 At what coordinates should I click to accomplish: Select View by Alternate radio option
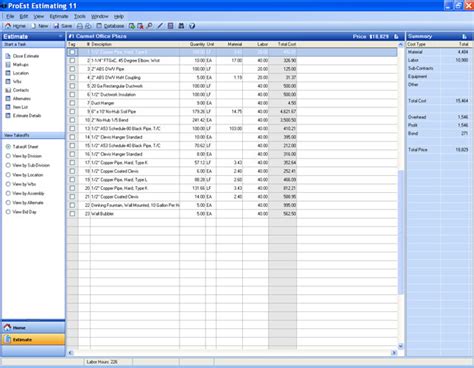tap(8, 202)
